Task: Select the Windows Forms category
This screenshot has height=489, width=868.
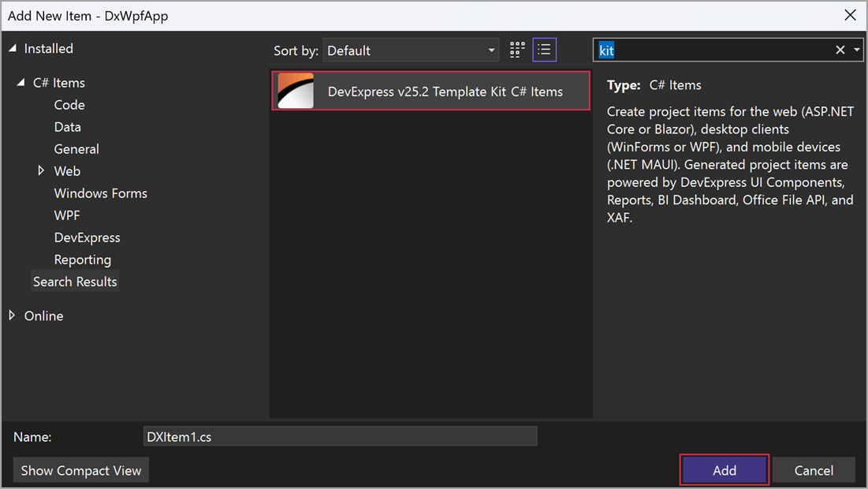Action: pos(100,192)
